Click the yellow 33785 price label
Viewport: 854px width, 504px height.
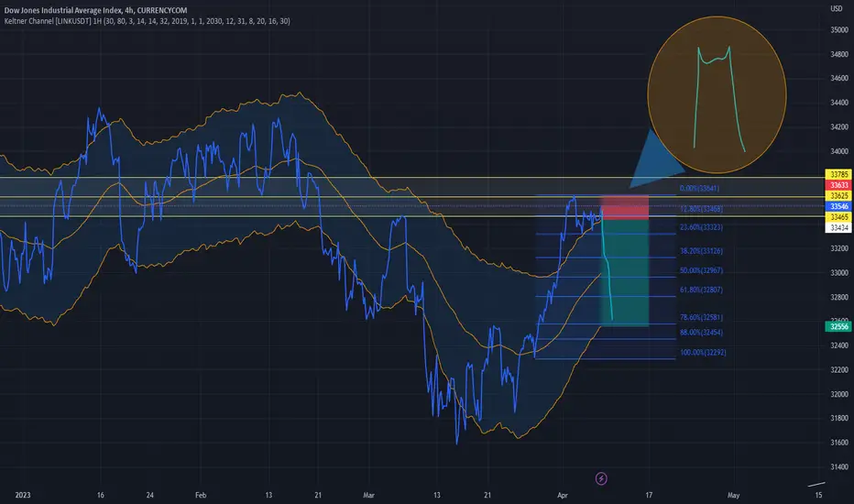[x=838, y=174]
